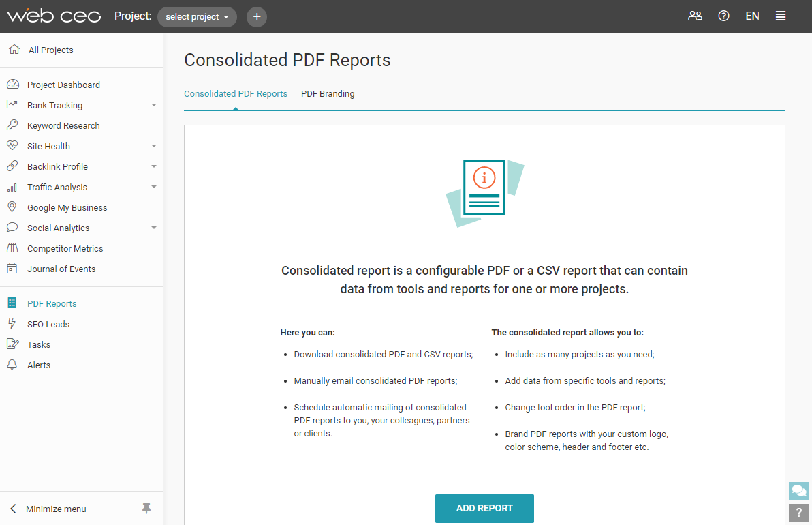Image resolution: width=812 pixels, height=525 pixels.
Task: Click the report document illustration
Action: coord(485,193)
